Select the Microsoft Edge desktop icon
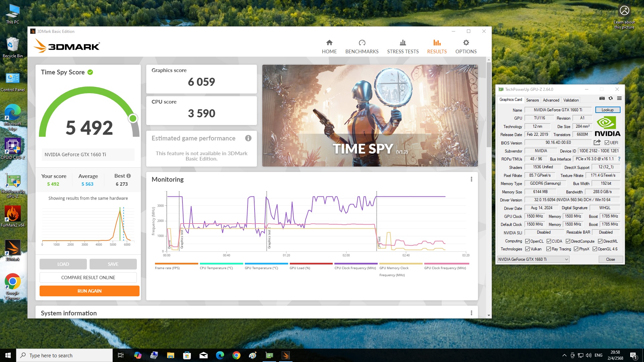 [x=12, y=117]
